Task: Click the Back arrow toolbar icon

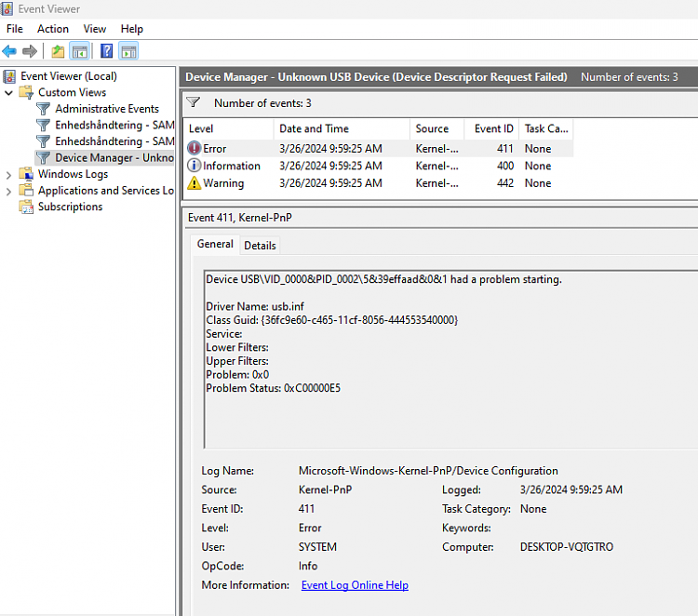Action: point(9,51)
